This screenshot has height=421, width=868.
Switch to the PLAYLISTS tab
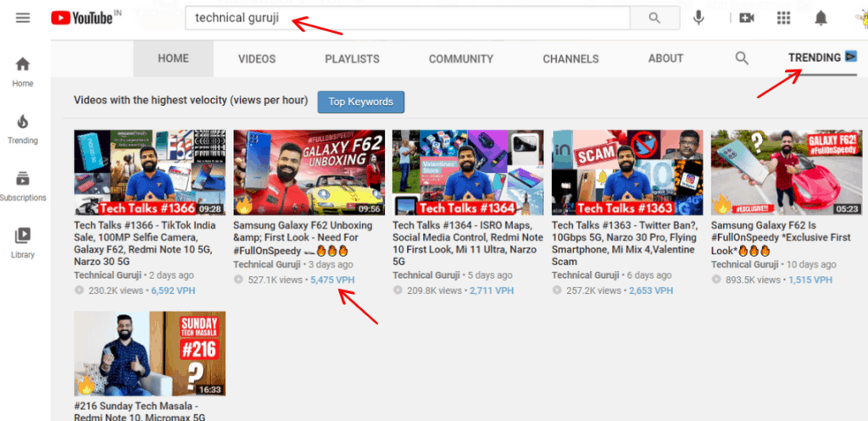coord(352,59)
